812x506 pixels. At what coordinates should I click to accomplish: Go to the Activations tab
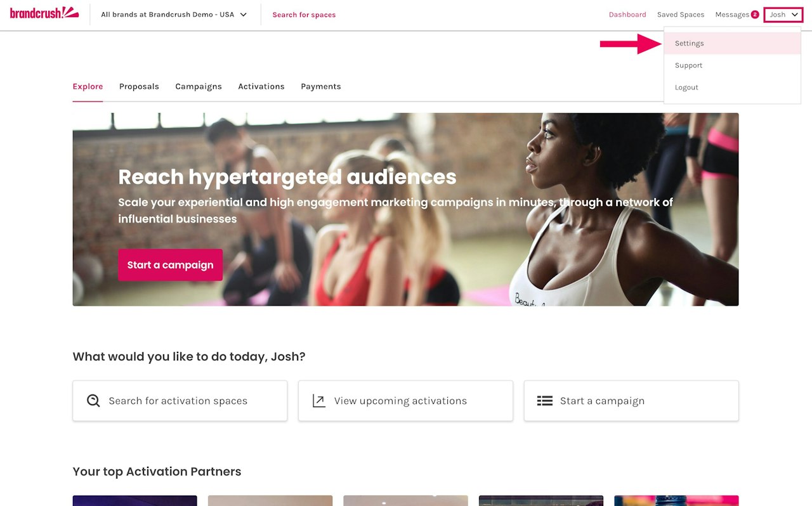261,86
